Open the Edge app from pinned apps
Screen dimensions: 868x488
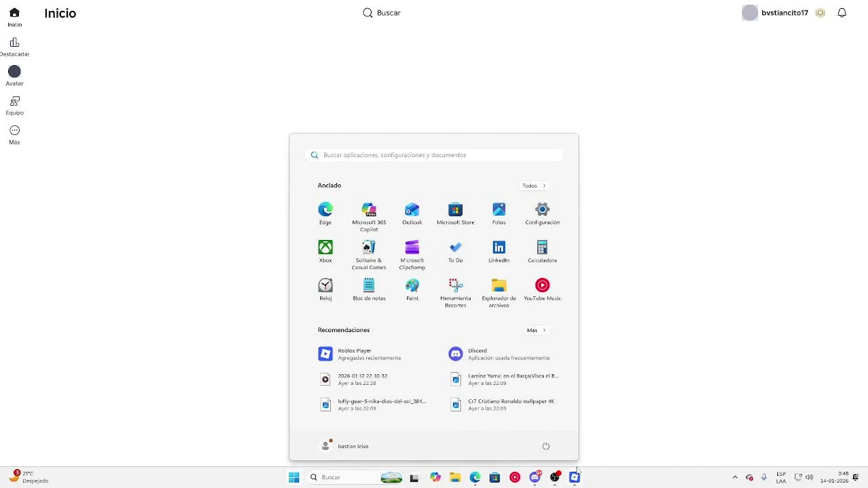[325, 213]
